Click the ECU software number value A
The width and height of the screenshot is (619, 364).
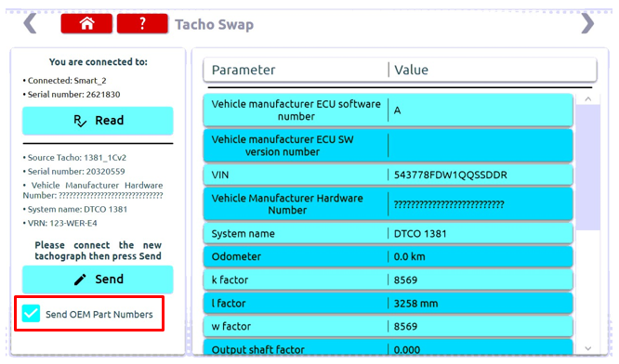click(397, 110)
